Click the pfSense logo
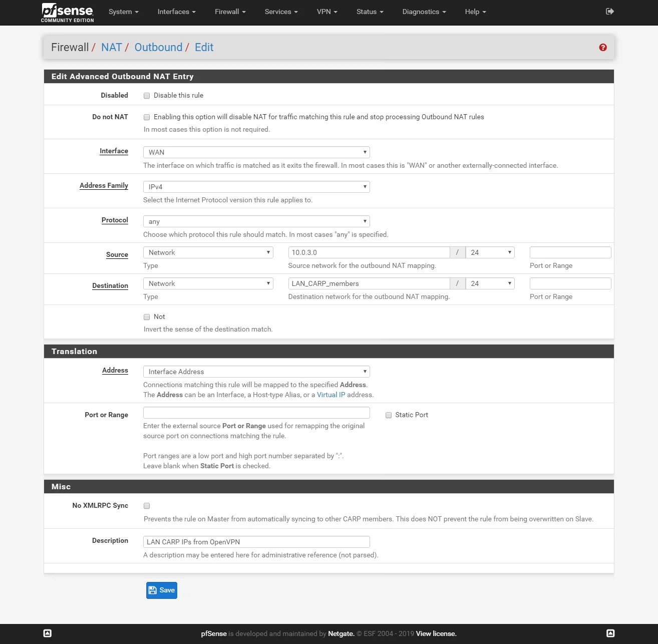This screenshot has height=644, width=658. 67,13
